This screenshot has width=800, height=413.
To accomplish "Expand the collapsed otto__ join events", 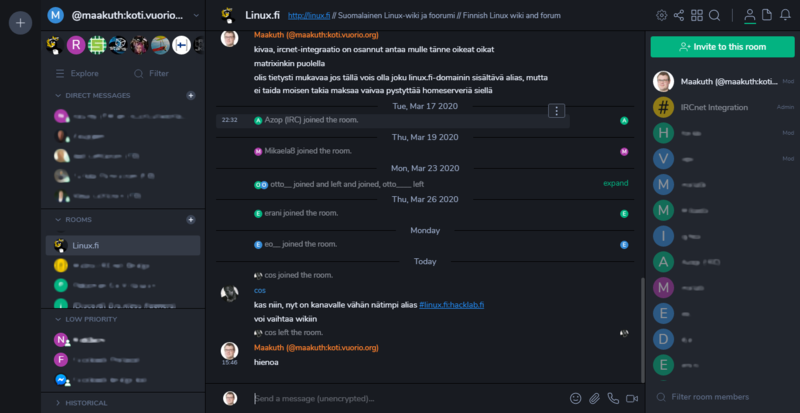I will coord(615,184).
